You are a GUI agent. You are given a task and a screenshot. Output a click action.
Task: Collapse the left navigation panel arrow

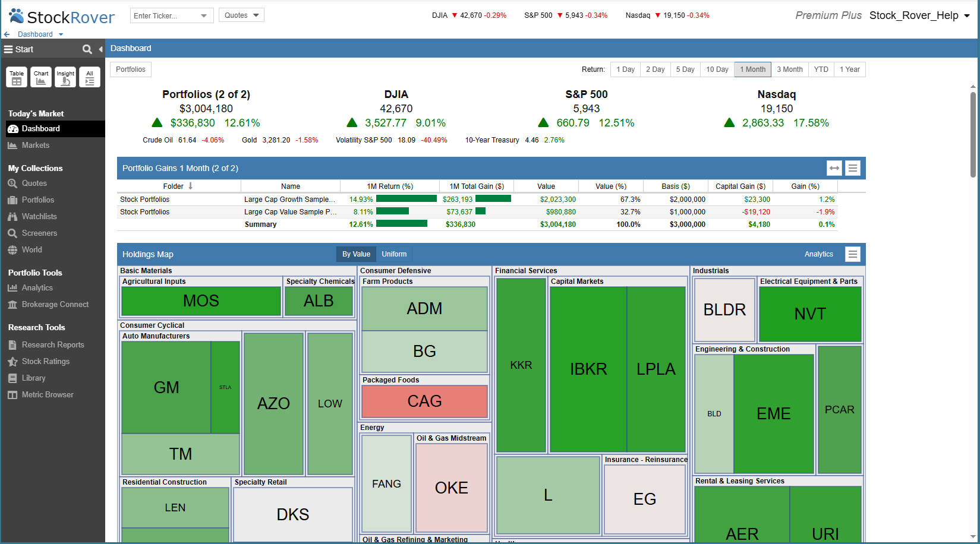100,49
